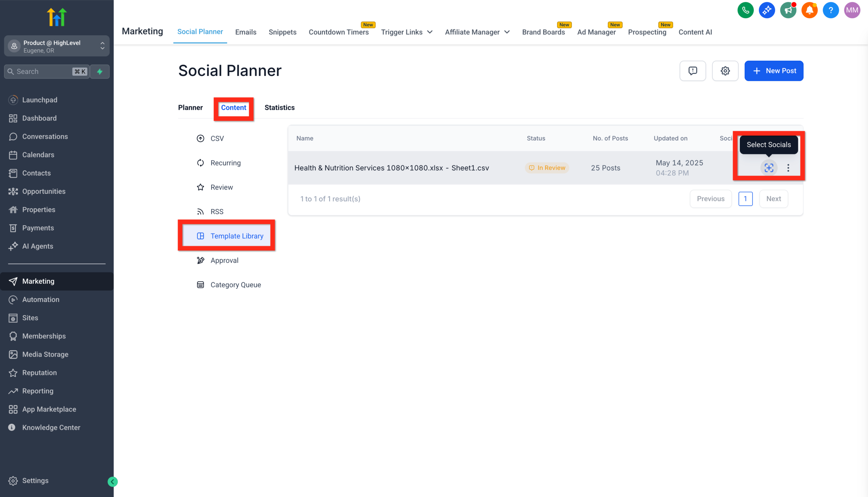The width and height of the screenshot is (868, 497).
Task: Expand the Trigger Links dropdown
Action: point(407,32)
